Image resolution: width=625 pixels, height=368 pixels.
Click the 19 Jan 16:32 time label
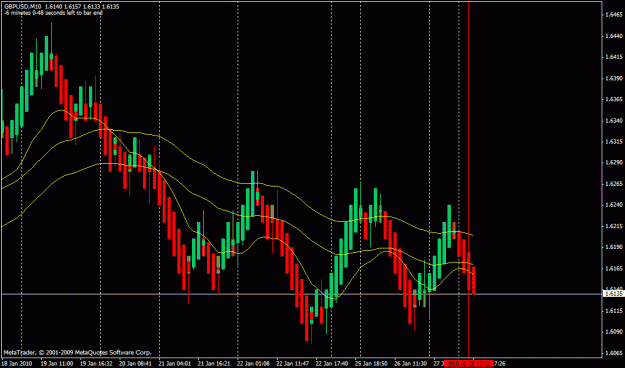(x=95, y=364)
